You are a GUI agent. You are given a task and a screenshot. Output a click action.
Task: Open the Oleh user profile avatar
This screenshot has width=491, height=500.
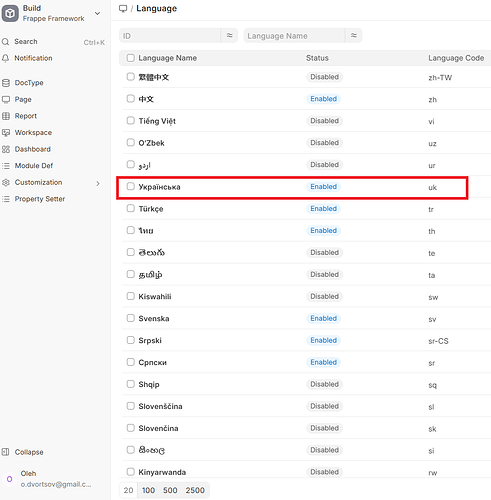click(x=10, y=479)
